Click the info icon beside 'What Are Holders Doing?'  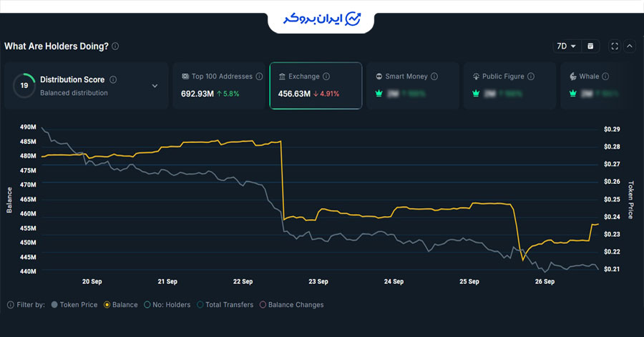(115, 46)
